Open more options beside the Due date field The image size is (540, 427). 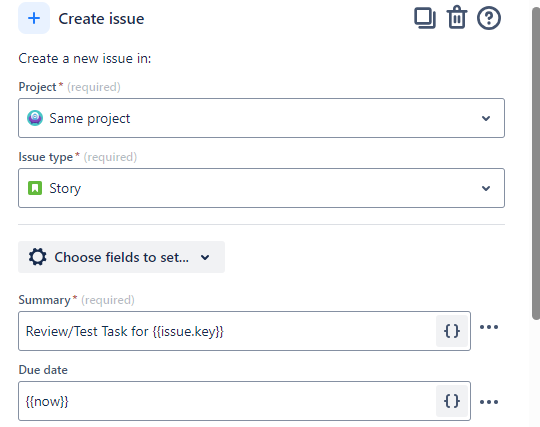click(489, 402)
